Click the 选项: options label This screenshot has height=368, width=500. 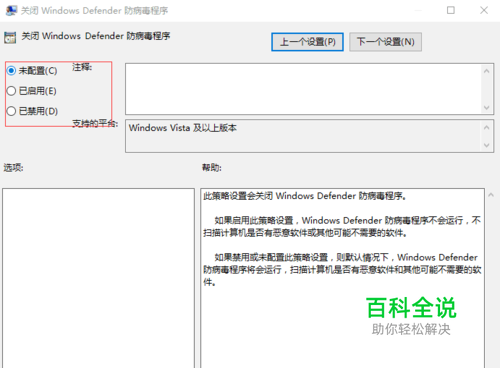tap(13, 167)
